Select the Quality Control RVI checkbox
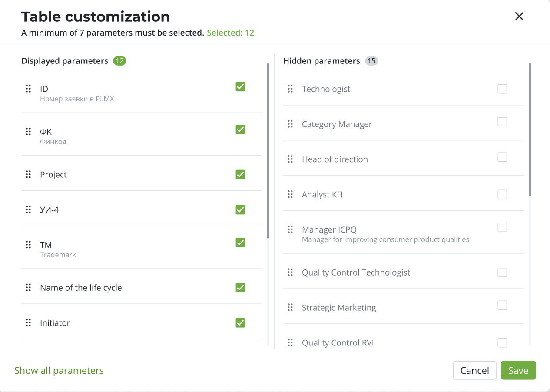The height and width of the screenshot is (392, 550). (x=502, y=343)
